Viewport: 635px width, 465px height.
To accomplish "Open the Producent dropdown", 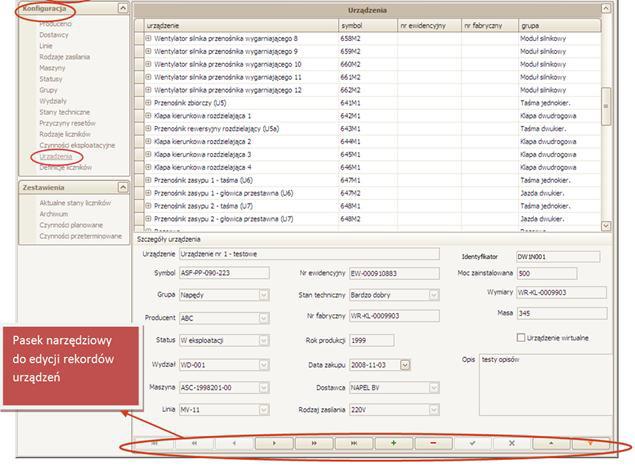I will 264,318.
